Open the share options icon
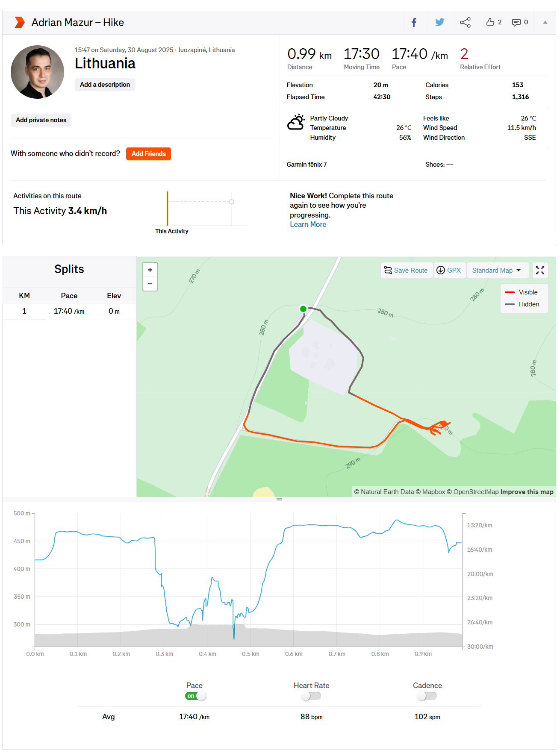 point(465,23)
